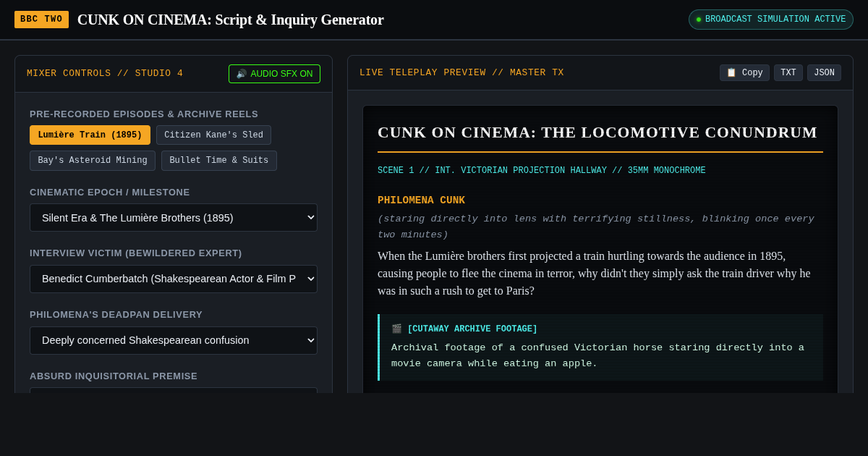This screenshot has width=868, height=456.
Task: Select the Citizen Kane's Sled reel
Action: click(x=213, y=135)
